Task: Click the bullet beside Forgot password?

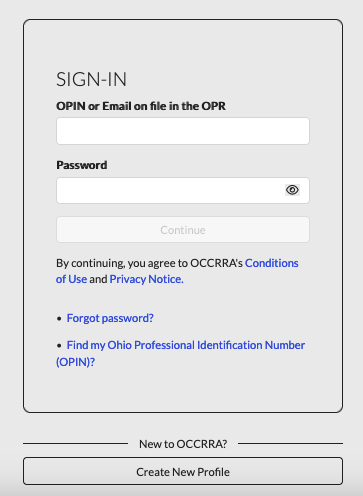Action: pyautogui.click(x=59, y=319)
